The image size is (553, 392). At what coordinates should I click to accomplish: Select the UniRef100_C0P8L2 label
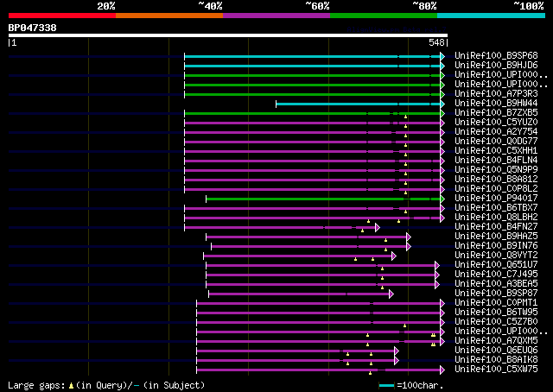coord(496,189)
